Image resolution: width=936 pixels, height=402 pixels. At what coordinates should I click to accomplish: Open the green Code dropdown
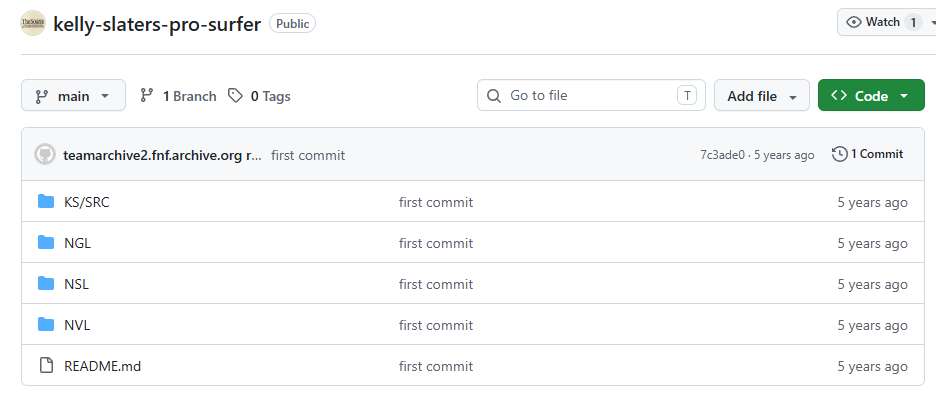point(871,96)
